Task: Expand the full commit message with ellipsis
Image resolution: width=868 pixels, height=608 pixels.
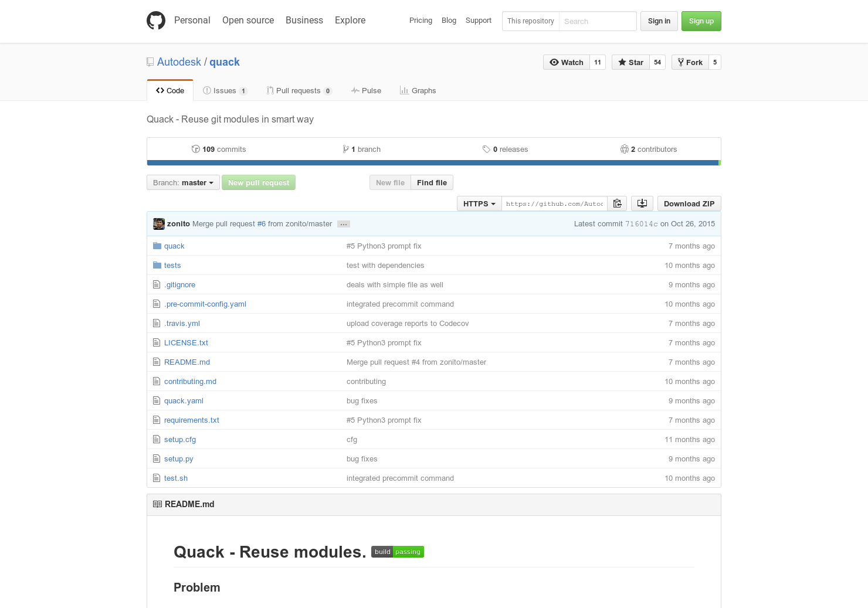Action: coord(343,224)
